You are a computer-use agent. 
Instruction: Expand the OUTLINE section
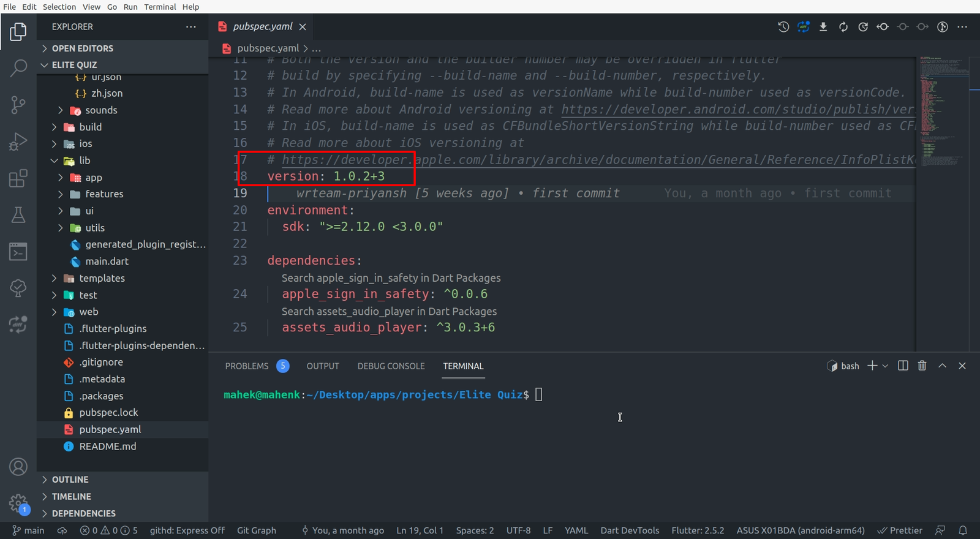pyautogui.click(x=70, y=480)
